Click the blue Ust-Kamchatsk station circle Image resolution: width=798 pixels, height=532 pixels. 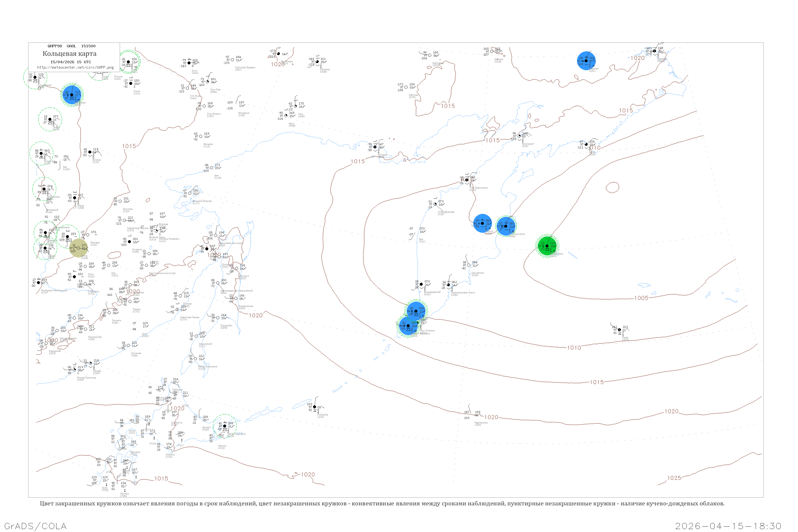[x=506, y=226]
